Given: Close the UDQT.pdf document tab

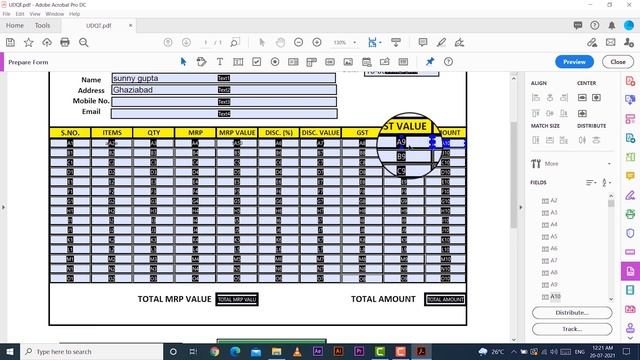Looking at the screenshot, I should pos(131,25).
